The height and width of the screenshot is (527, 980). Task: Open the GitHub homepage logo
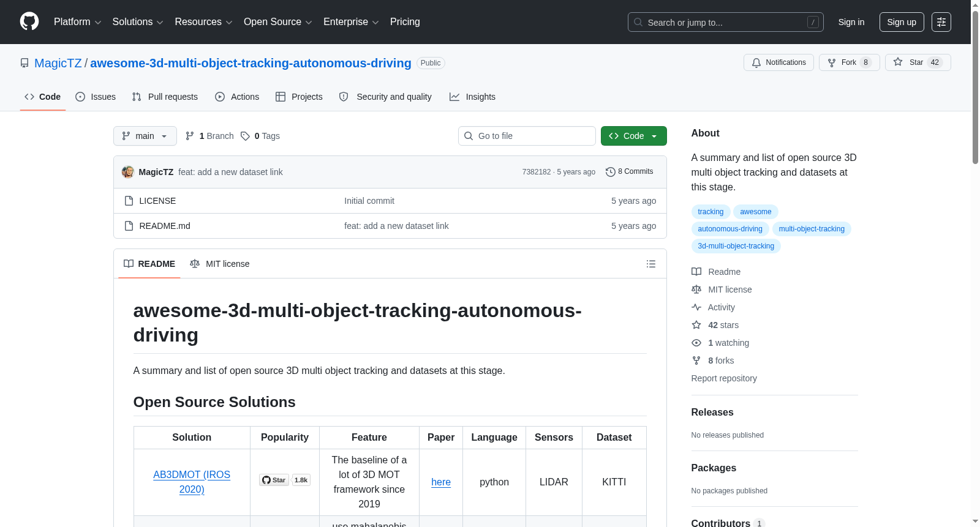point(29,21)
